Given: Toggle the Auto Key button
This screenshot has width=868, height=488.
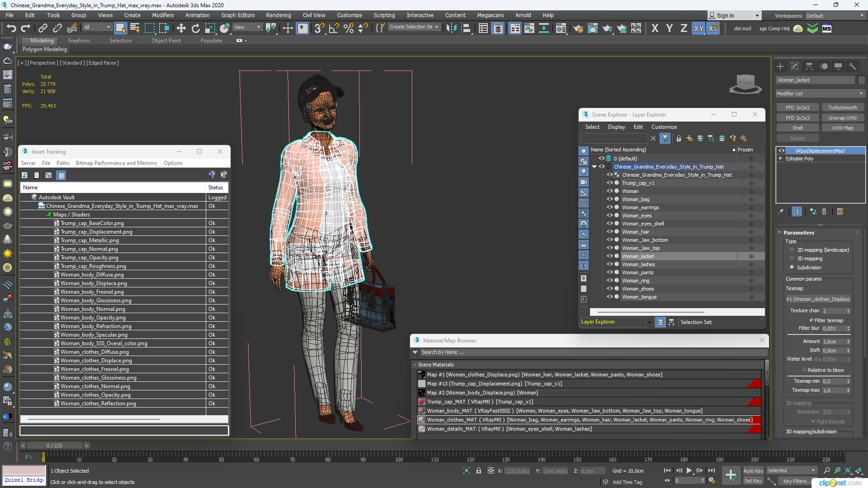Looking at the screenshot, I should point(753,471).
